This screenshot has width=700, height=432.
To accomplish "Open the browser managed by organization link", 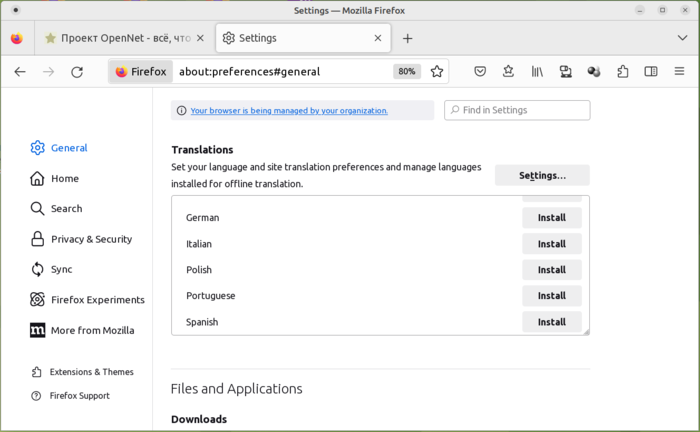I will pyautogui.click(x=289, y=111).
